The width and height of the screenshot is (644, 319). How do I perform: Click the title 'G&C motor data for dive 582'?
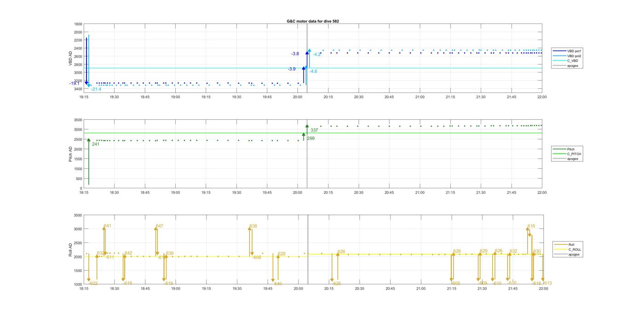point(313,21)
